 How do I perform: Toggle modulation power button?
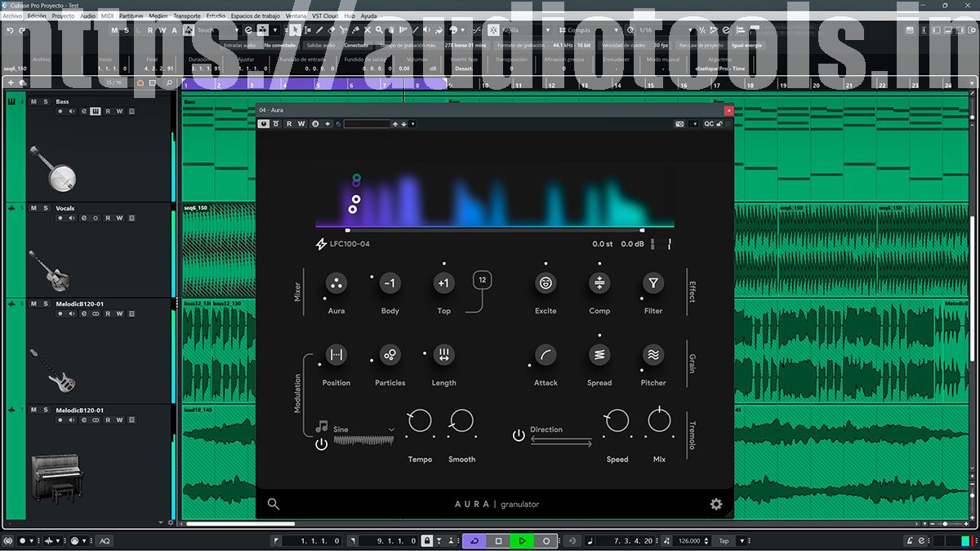tap(321, 444)
